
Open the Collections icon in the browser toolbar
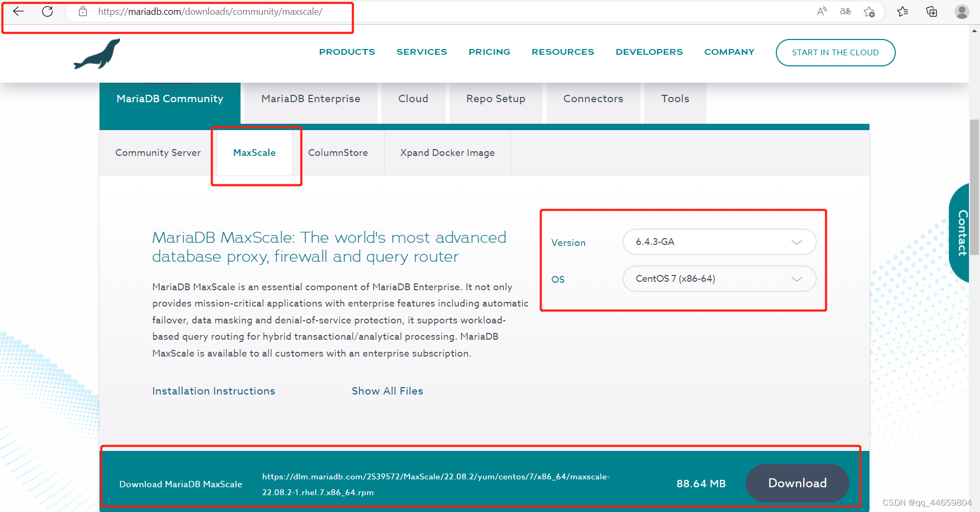pyautogui.click(x=932, y=12)
